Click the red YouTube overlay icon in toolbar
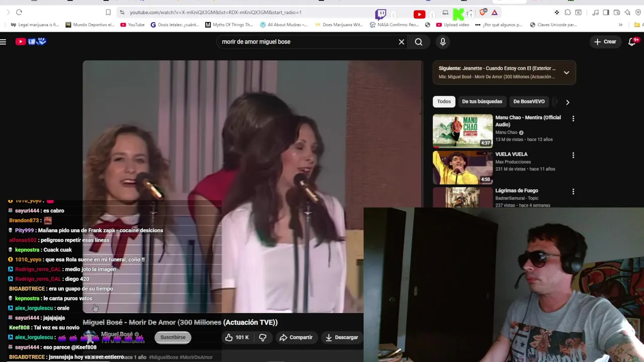Viewport: 644px width, 362px height. [x=419, y=15]
